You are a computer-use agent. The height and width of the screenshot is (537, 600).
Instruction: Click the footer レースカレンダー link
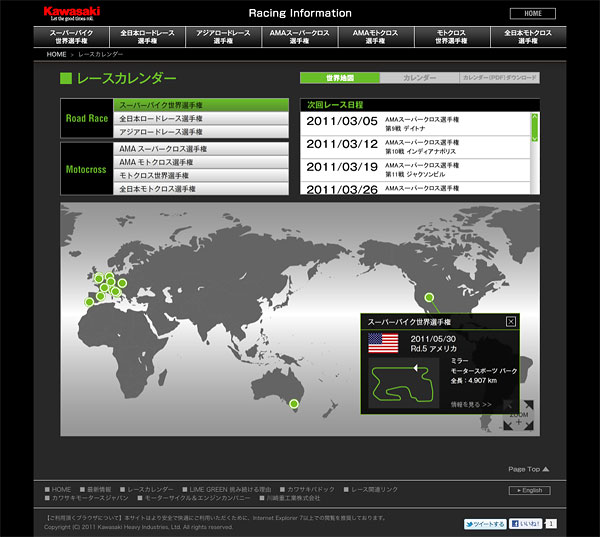(x=147, y=490)
